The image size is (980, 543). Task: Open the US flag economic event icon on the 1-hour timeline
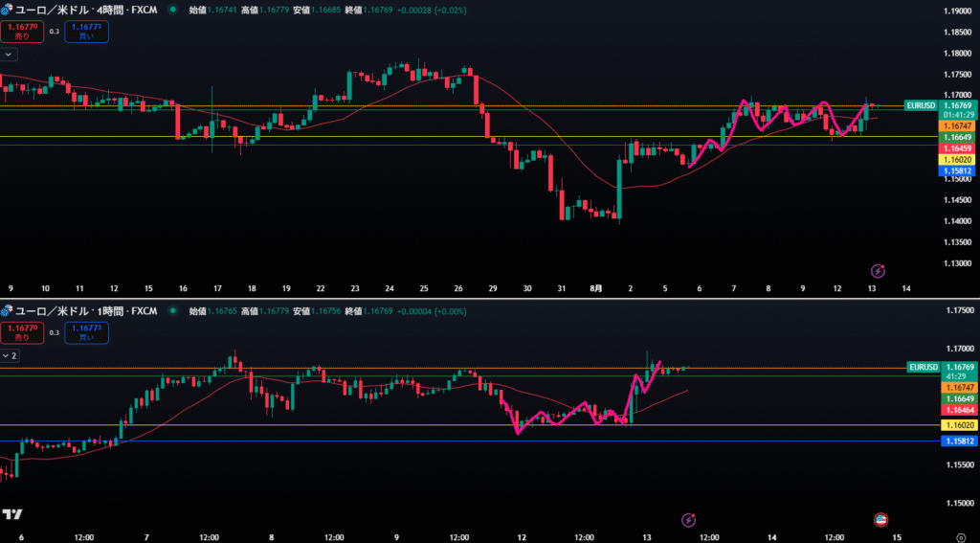click(880, 520)
